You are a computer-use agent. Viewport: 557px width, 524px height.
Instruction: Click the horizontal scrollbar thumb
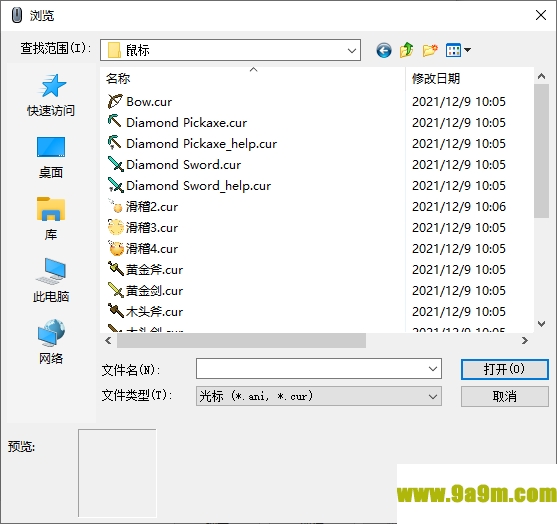click(x=242, y=341)
